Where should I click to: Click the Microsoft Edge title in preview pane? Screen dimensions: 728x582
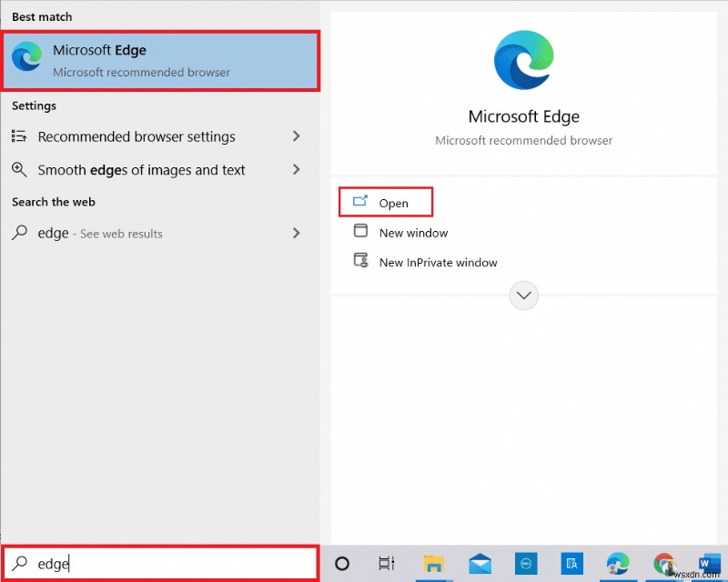(x=524, y=116)
